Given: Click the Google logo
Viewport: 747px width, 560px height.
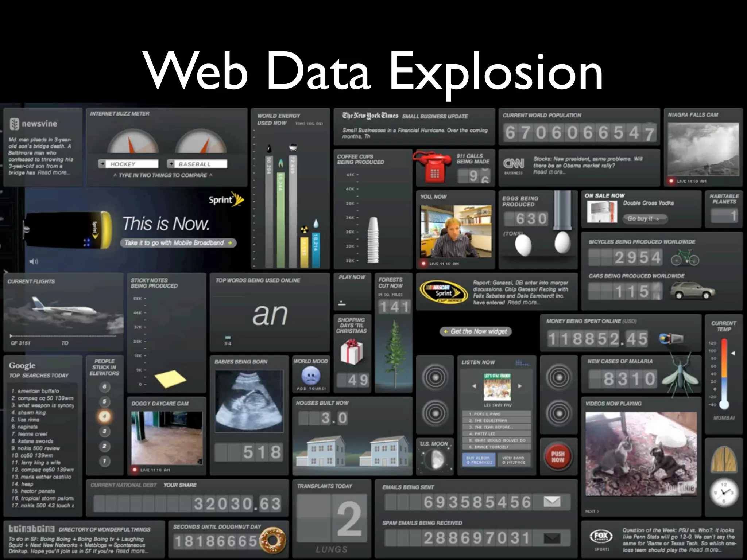Looking at the screenshot, I should (x=22, y=365).
